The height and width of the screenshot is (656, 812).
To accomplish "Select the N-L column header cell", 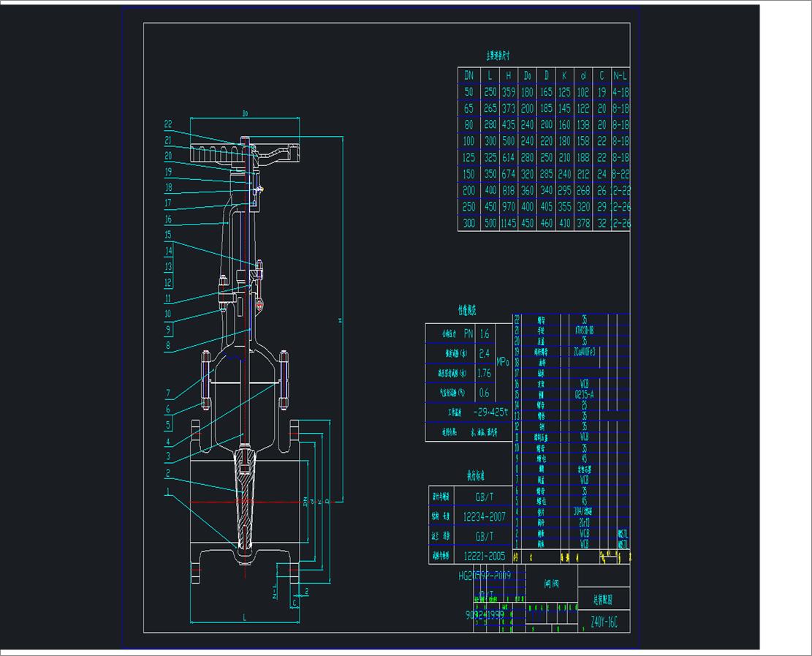I will tap(621, 75).
